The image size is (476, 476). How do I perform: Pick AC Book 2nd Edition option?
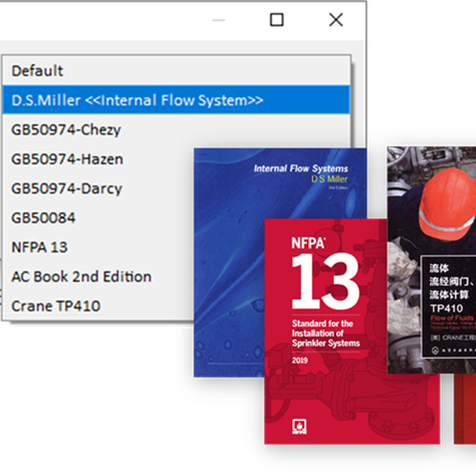point(98,276)
